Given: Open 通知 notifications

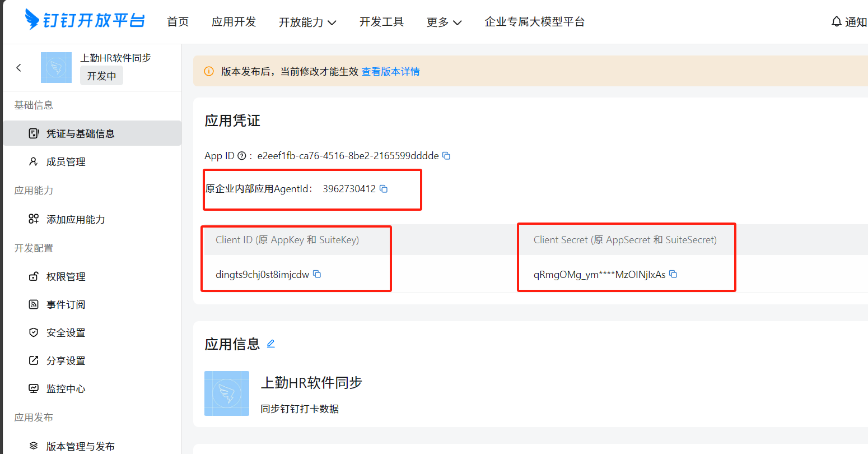Looking at the screenshot, I should tap(856, 22).
